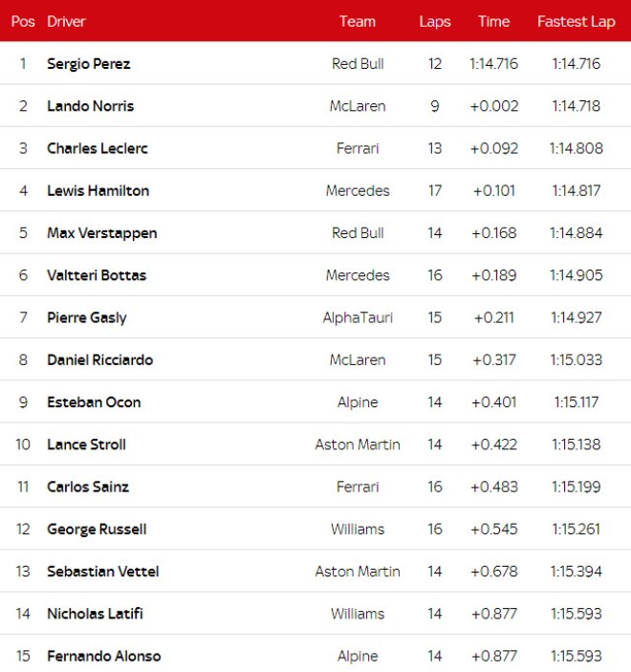Click the +0.678 time gap cell
The height and width of the screenshot is (672, 631).
(x=493, y=572)
